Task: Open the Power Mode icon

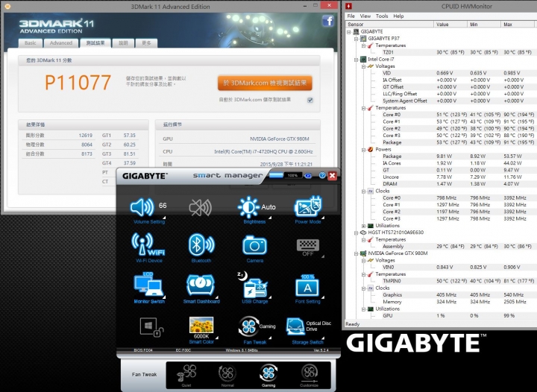Action: 307,206
